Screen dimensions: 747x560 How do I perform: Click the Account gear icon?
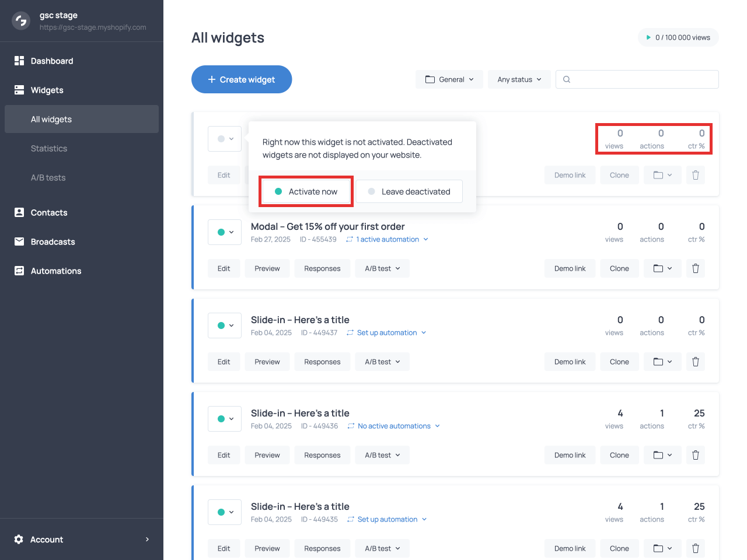pyautogui.click(x=19, y=540)
